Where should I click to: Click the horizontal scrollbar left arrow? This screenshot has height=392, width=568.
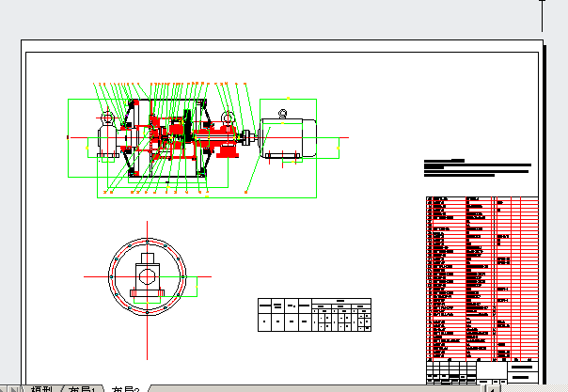click(492, 389)
